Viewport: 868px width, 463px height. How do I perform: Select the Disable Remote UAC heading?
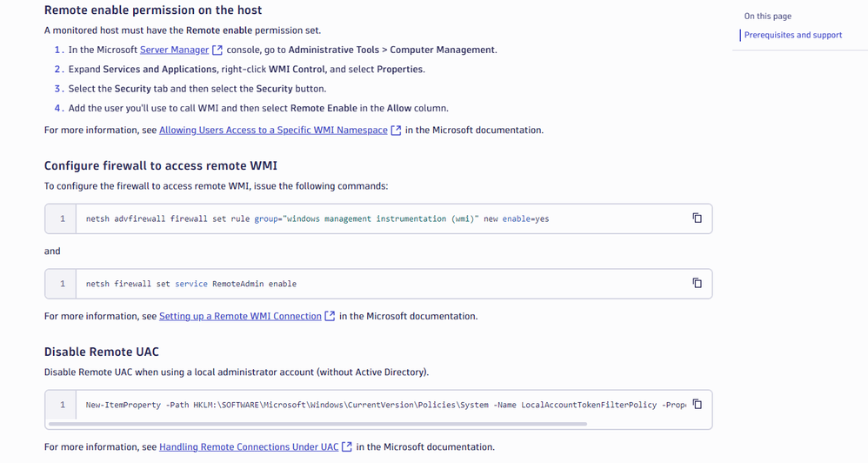tap(102, 352)
